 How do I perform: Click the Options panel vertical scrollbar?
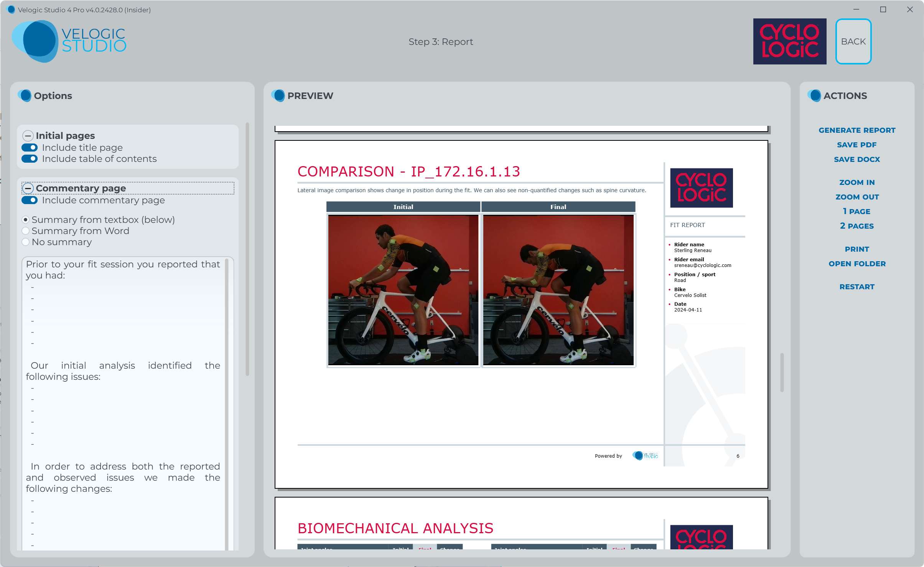click(x=247, y=249)
